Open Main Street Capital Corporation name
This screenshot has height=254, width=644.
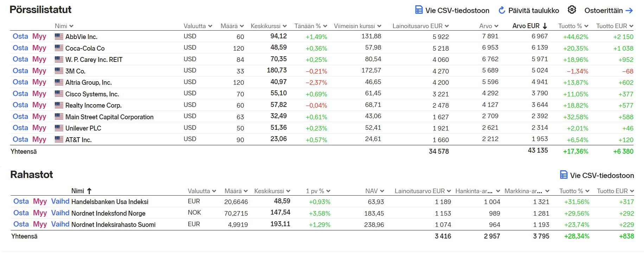click(x=109, y=117)
